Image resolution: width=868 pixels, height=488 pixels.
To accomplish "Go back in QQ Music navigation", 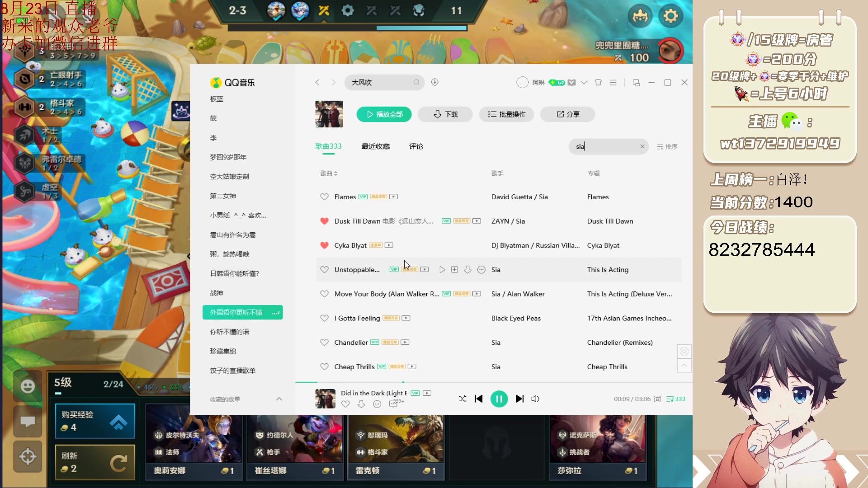I will 317,82.
